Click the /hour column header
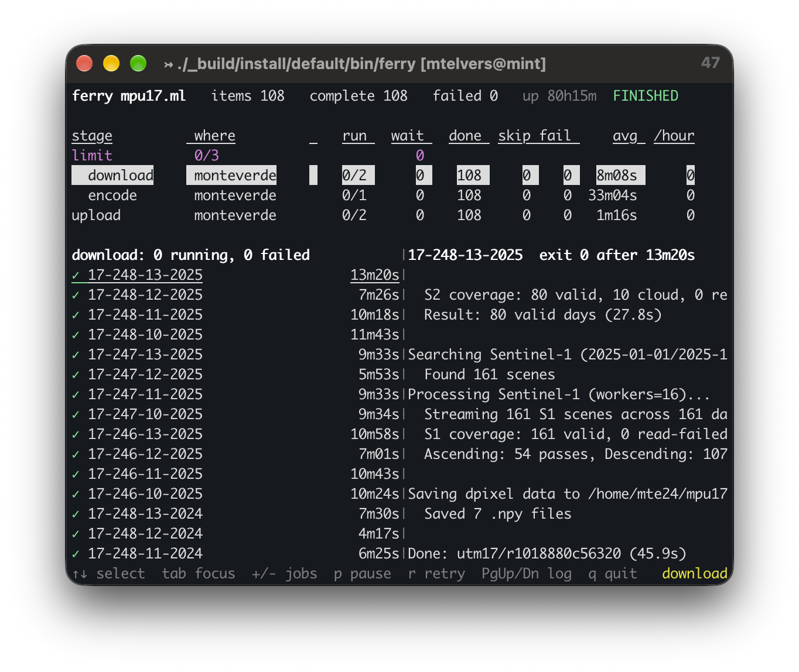This screenshot has width=799, height=672. pyautogui.click(x=674, y=136)
